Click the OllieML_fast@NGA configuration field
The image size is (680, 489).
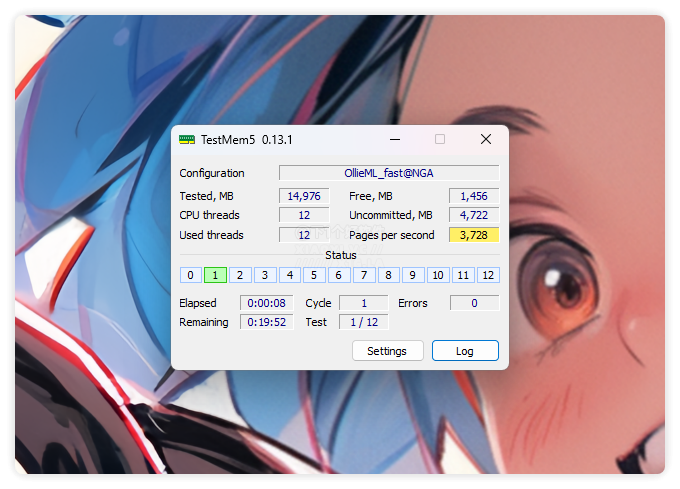point(389,173)
